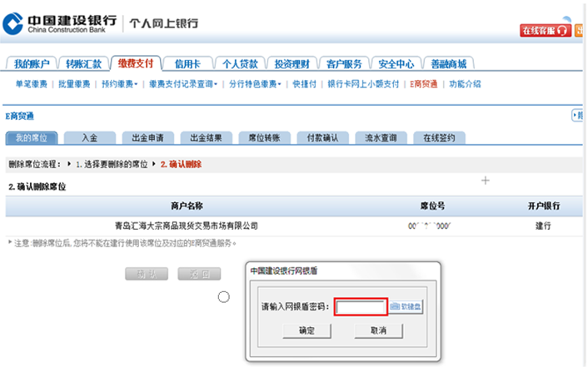This screenshot has height=387, width=588.
Task: Select the E商贸通 submenu link
Action: [x=424, y=84]
